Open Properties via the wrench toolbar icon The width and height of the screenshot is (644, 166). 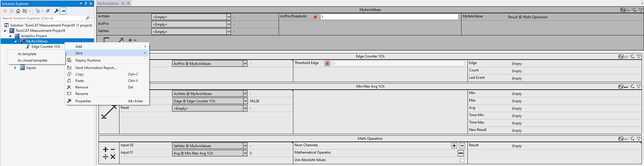tap(56, 11)
